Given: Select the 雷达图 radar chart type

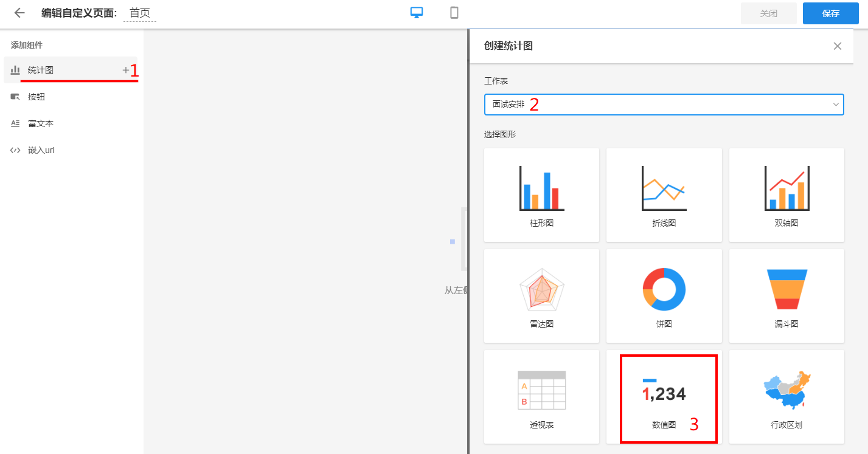Looking at the screenshot, I should coord(541,295).
